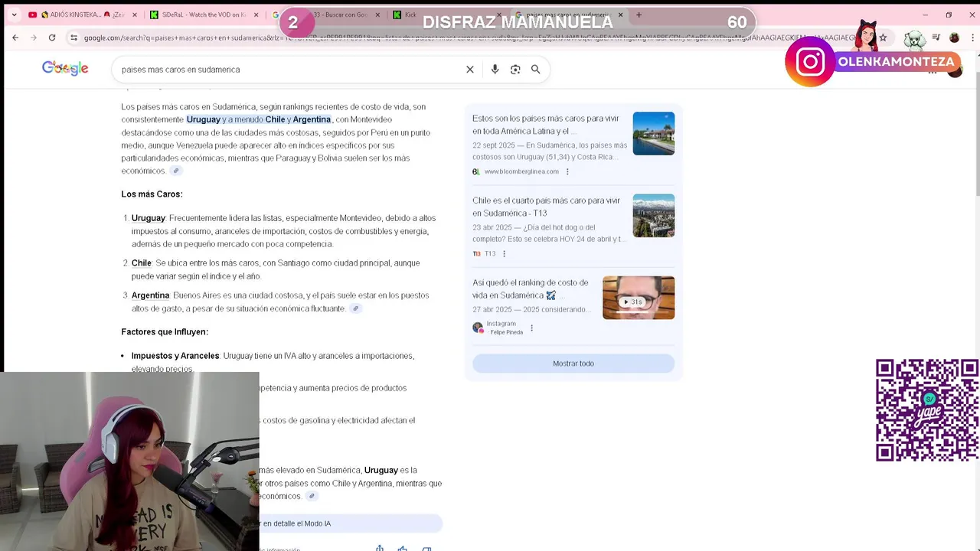980x551 pixels.
Task: Open the browser profile avatar
Action: point(954,37)
